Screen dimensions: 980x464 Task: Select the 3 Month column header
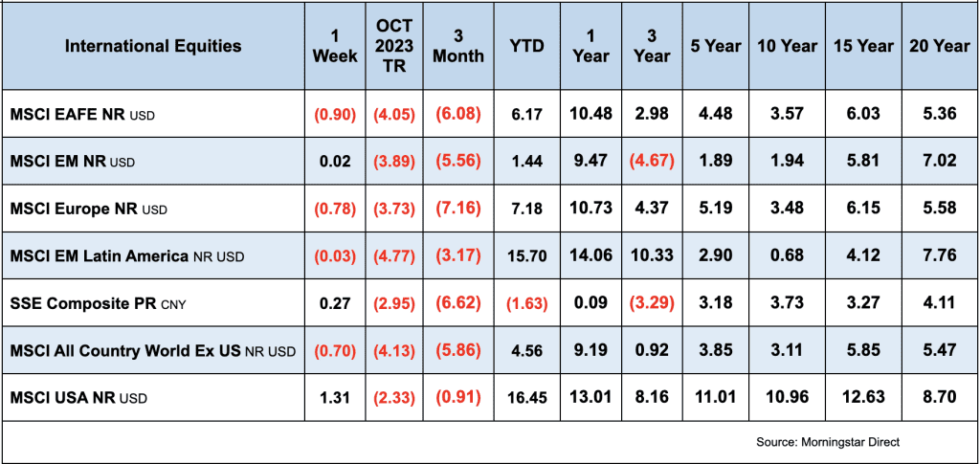458,46
